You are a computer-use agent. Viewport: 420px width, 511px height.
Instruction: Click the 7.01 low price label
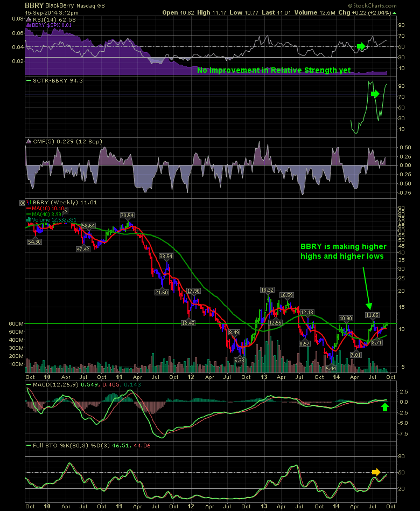coord(356,355)
